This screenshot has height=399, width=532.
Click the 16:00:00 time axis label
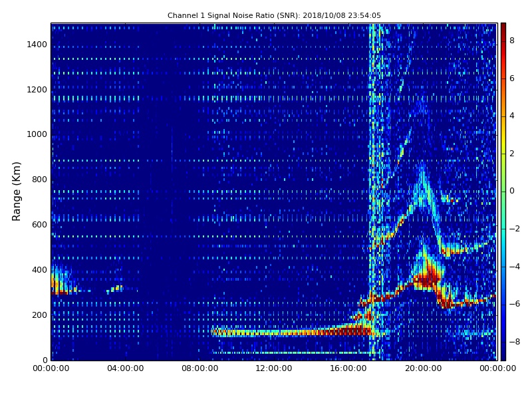pyautogui.click(x=348, y=368)
